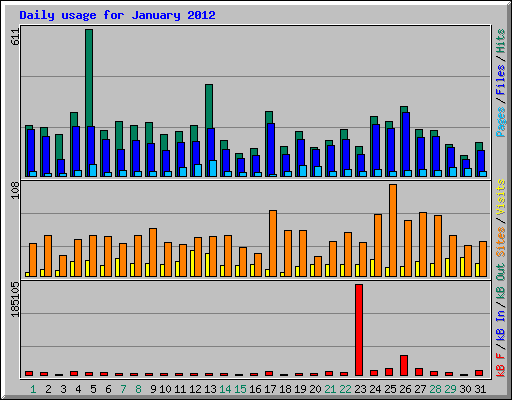
Task: Click day label 31 on the x-axis
Action: click(x=480, y=389)
